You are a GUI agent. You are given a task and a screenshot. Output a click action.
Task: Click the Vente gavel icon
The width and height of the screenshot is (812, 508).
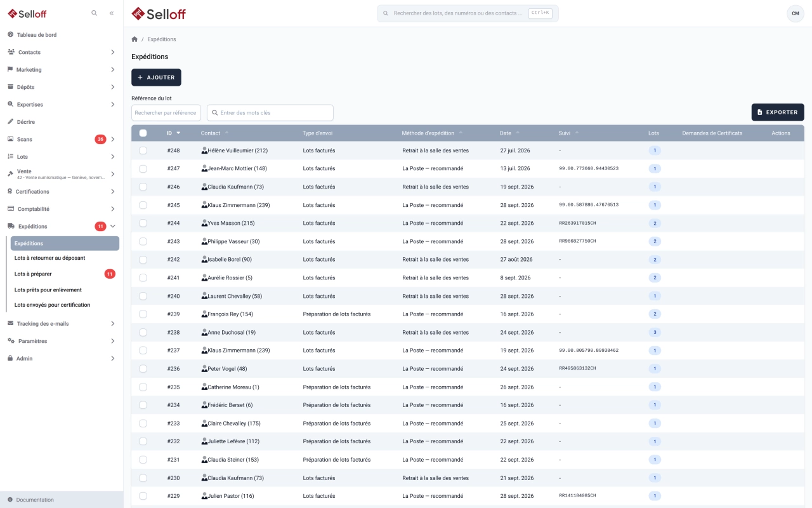coord(10,173)
